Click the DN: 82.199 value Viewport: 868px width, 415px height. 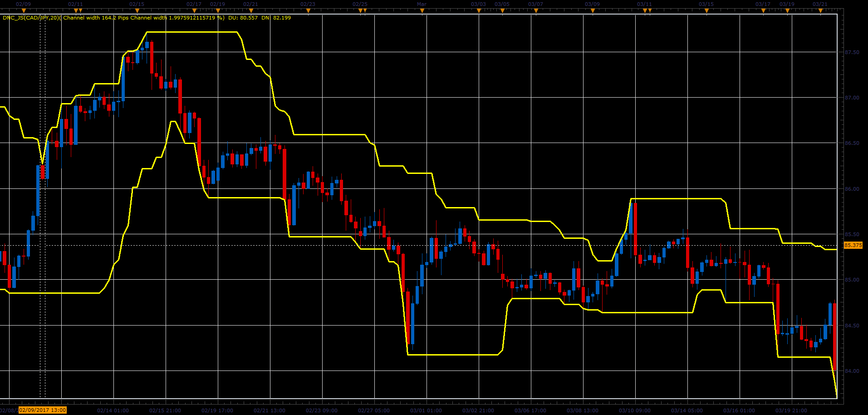point(276,18)
